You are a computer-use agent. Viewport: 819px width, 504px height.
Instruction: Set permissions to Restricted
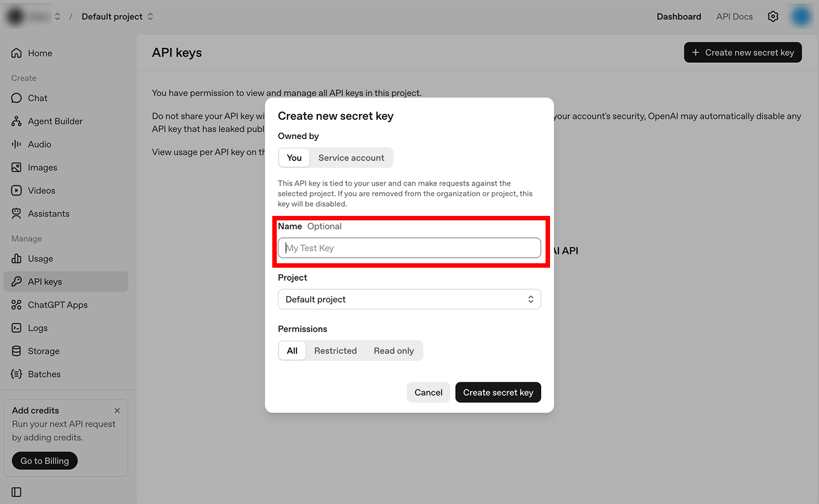tap(335, 351)
